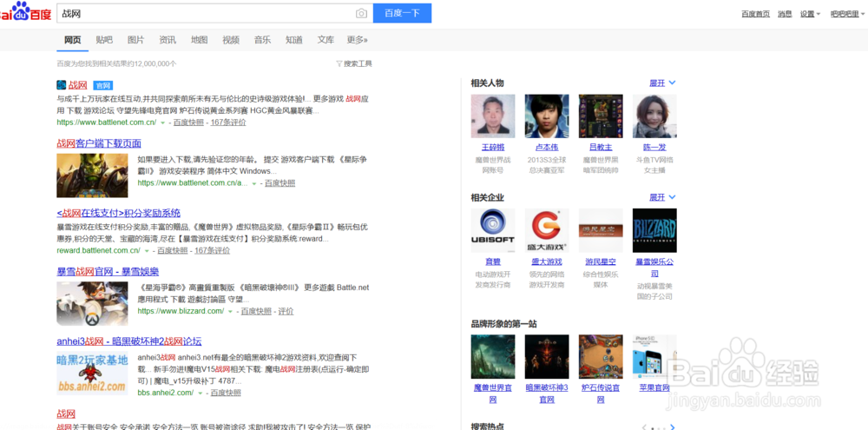The image size is (868, 430).
Task: Switch to the 视频 tab
Action: tap(231, 40)
